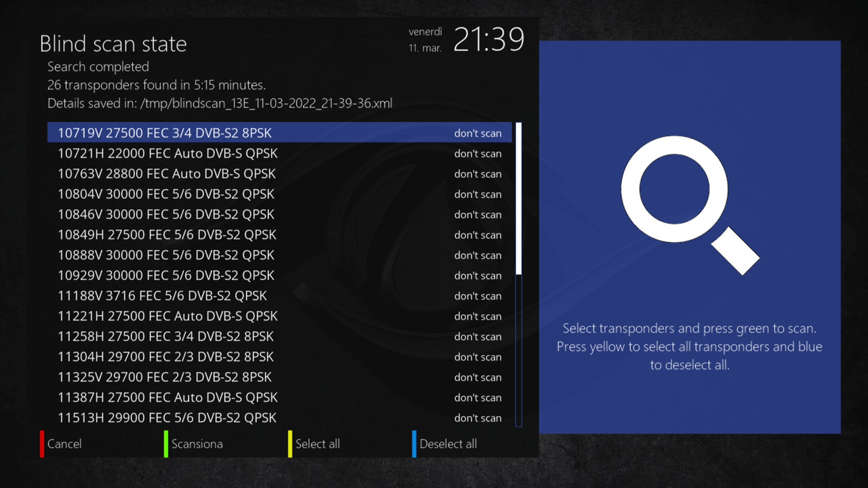Image resolution: width=868 pixels, height=488 pixels.
Task: Select transponder 10846V 30000 row
Action: (279, 214)
